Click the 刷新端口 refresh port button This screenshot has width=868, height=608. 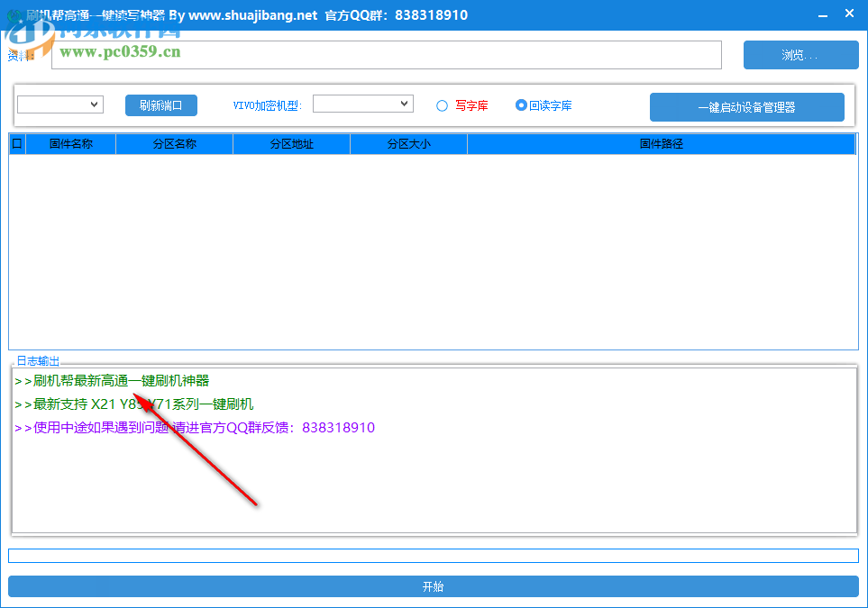pos(161,105)
